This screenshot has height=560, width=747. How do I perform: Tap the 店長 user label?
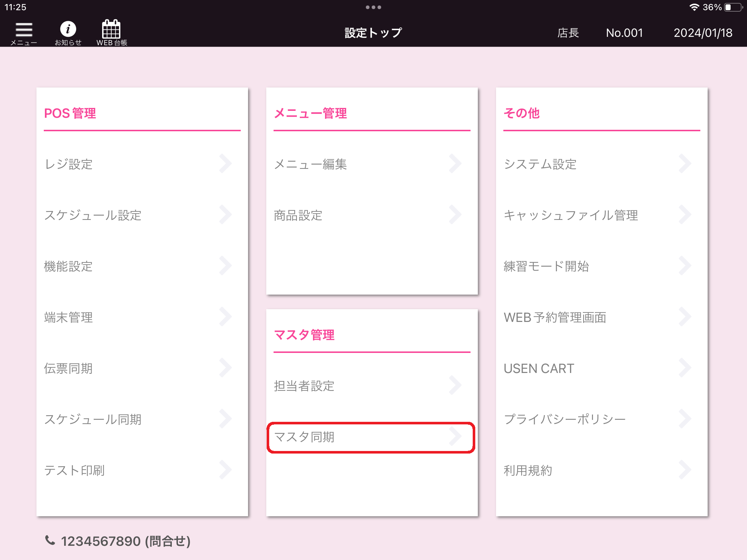coord(568,33)
